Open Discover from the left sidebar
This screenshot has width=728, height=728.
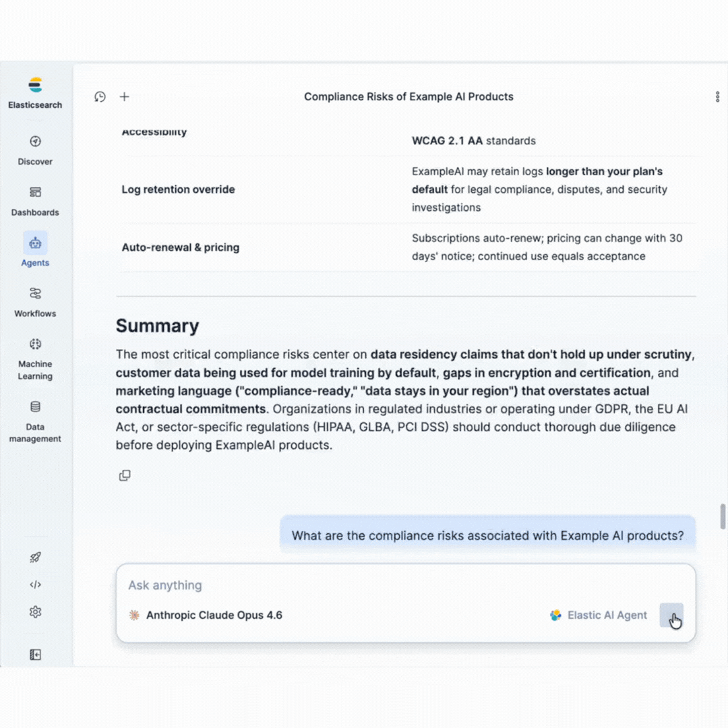coord(35,150)
